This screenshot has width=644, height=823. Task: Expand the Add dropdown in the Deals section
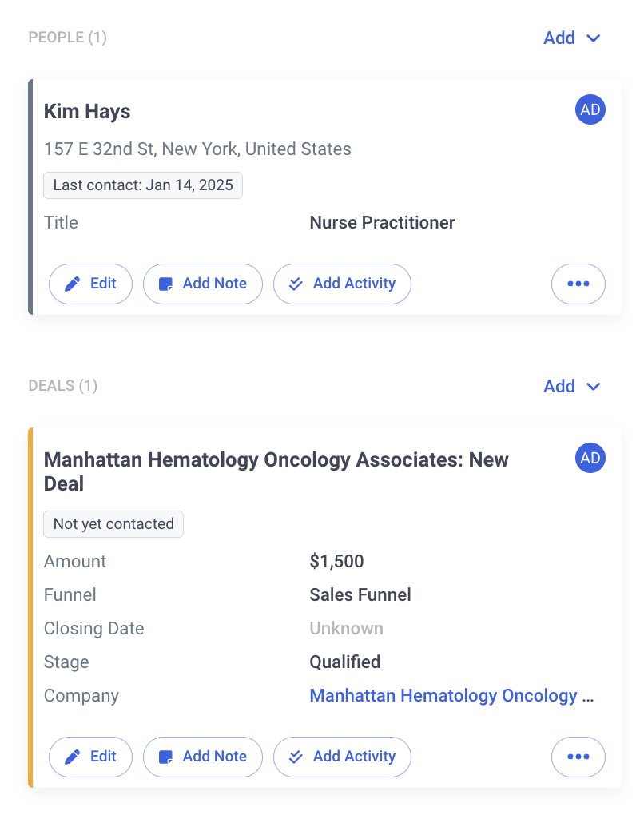click(571, 386)
